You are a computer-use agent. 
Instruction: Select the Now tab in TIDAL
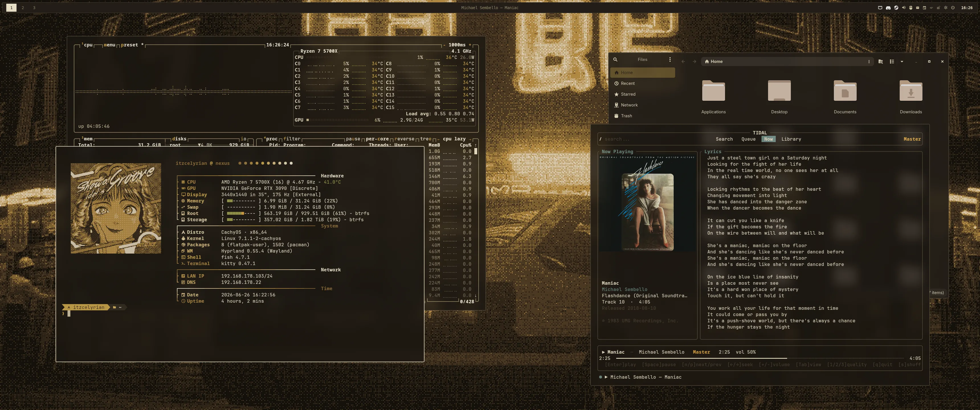coord(769,139)
